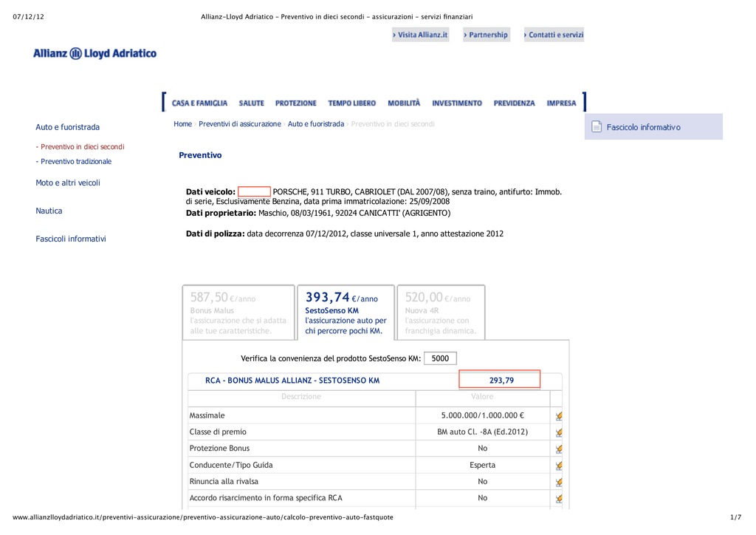Edit the Massimale row pencil icon

point(559,416)
